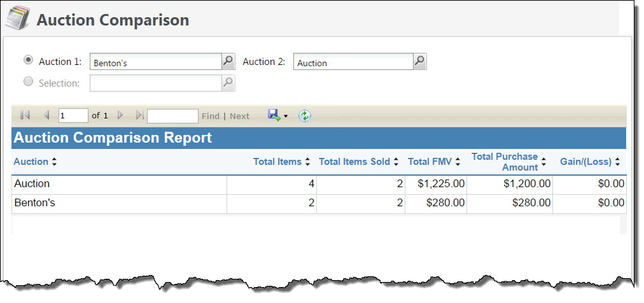Open the export format dropdown arrow

(286, 116)
